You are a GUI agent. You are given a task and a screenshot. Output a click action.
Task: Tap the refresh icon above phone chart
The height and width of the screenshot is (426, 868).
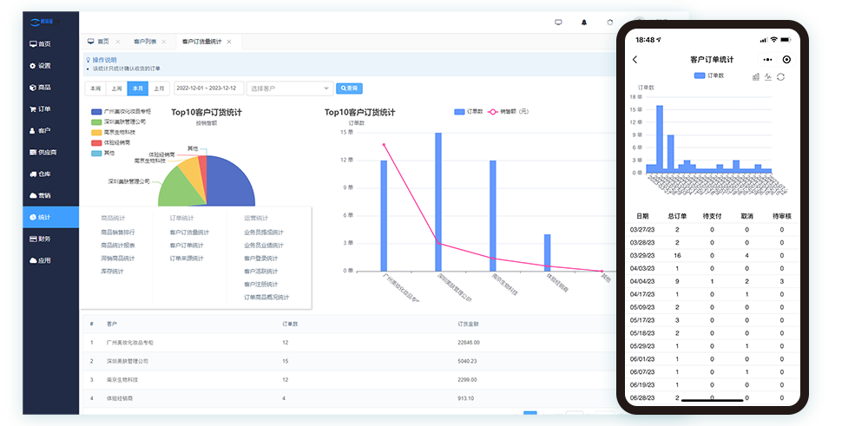tap(781, 76)
